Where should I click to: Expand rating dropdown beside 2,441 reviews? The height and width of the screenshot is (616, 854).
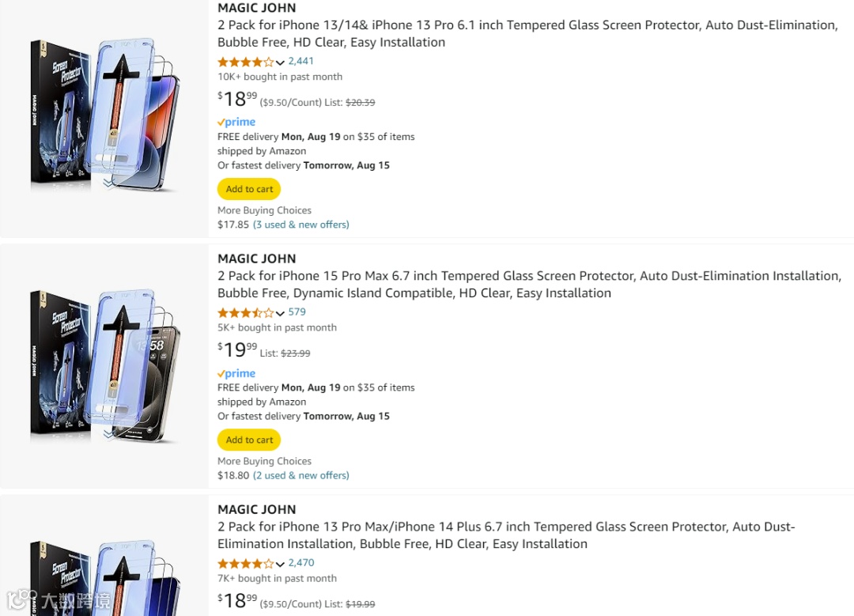click(x=280, y=62)
